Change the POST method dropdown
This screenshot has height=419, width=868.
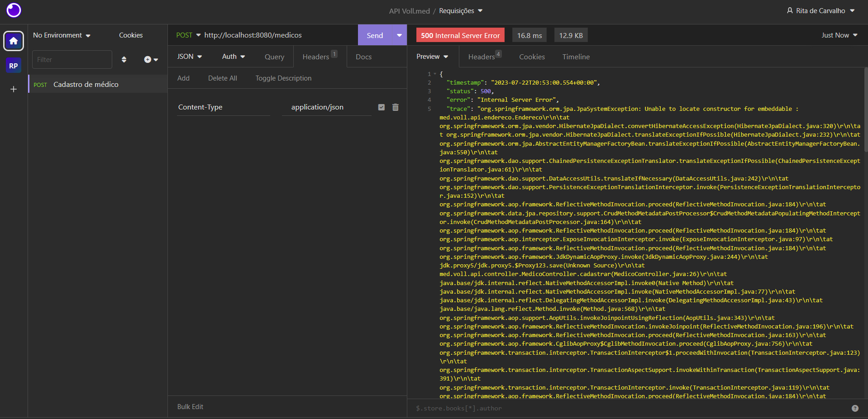[188, 35]
